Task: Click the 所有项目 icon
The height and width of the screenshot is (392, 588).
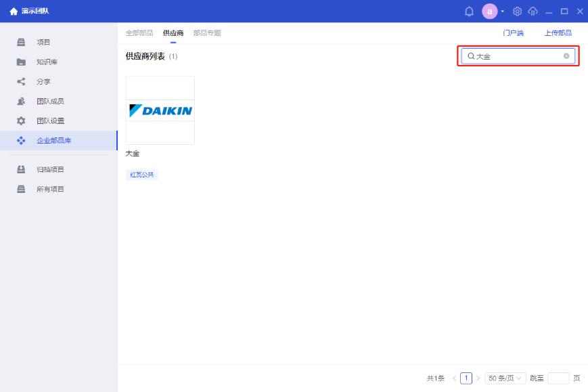Action: point(21,189)
